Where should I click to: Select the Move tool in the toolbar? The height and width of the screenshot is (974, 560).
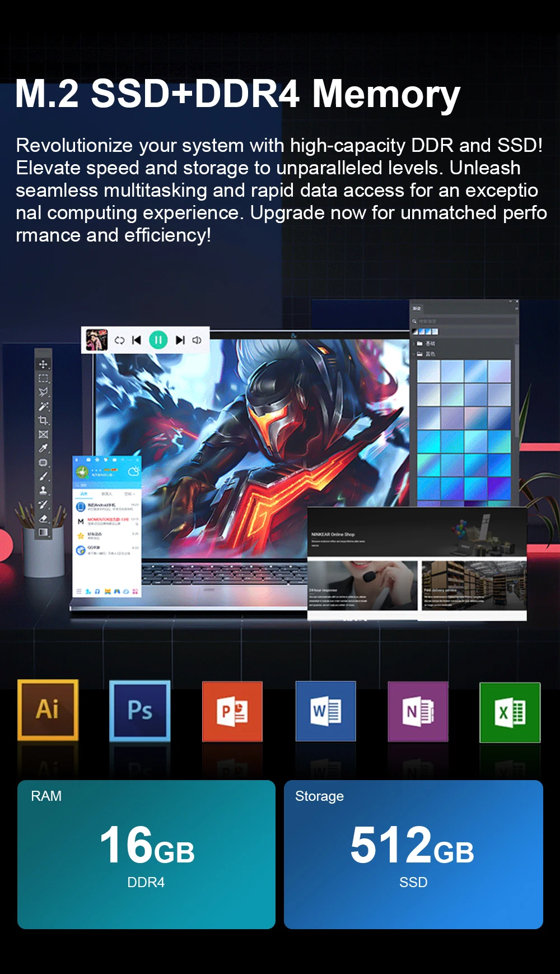coord(43,364)
